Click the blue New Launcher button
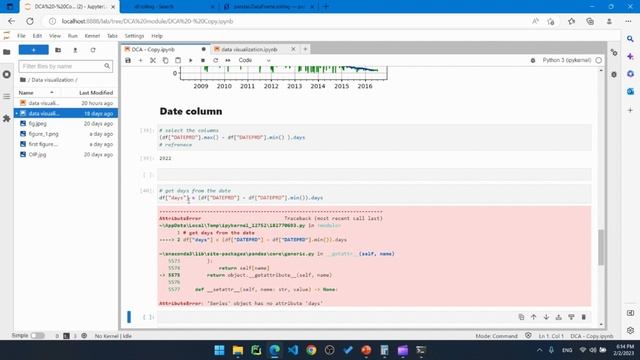This screenshot has width=640, height=360. coord(33,50)
